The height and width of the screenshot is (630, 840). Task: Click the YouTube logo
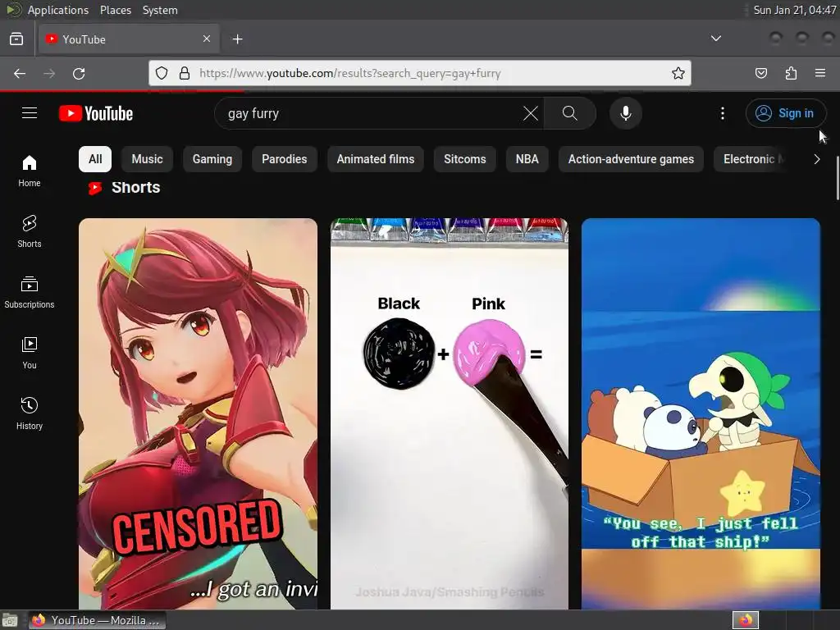(x=96, y=113)
